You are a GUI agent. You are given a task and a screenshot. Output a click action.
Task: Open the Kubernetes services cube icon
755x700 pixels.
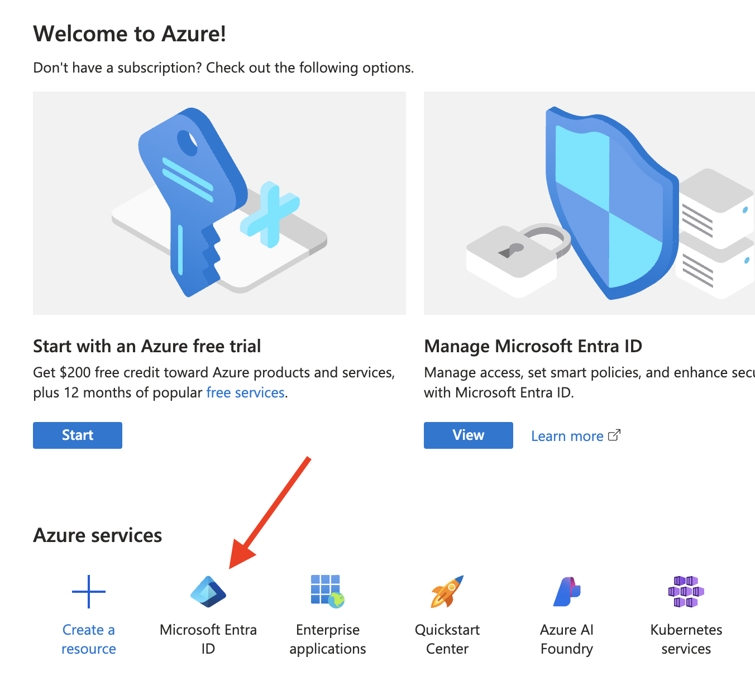pyautogui.click(x=686, y=592)
